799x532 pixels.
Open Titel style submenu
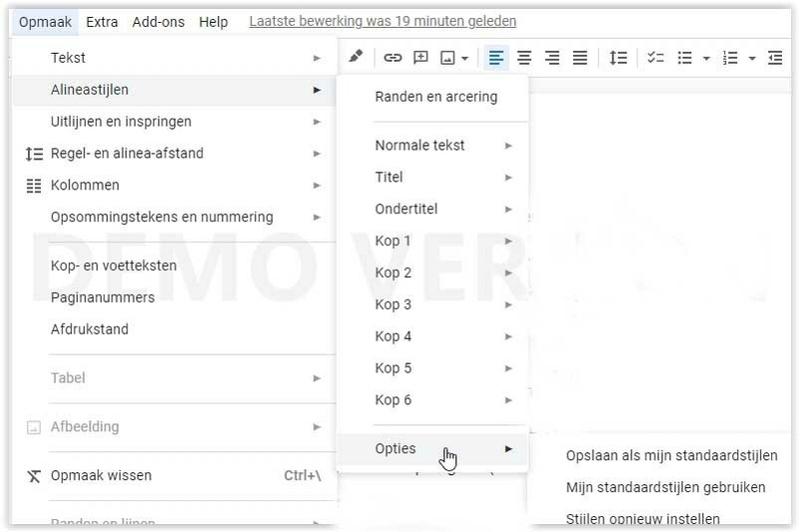pos(433,177)
